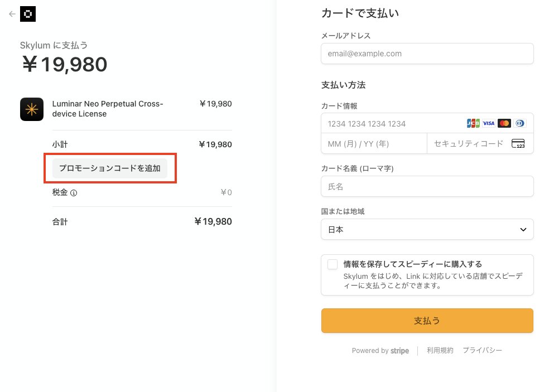Screen dimensions: 549x392
Task: Click the Skylum logo icon
Action: (28, 14)
